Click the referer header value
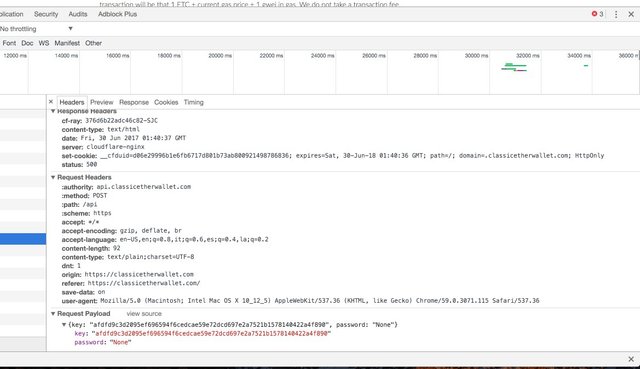The image size is (640, 369). click(144, 283)
